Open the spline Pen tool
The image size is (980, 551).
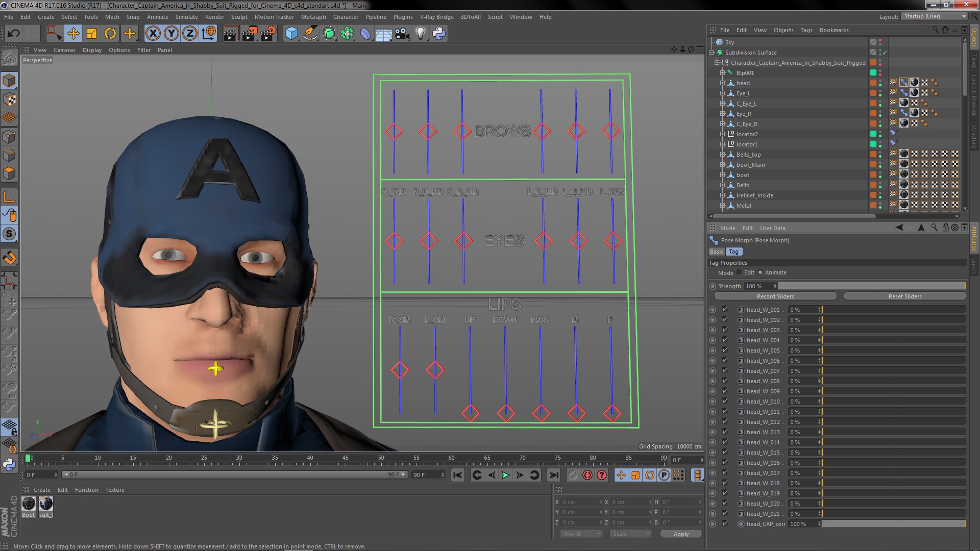[x=310, y=34]
